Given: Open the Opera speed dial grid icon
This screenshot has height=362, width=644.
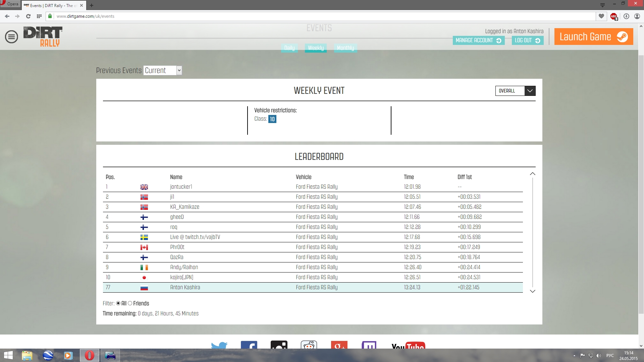Looking at the screenshot, I should pos(39,16).
